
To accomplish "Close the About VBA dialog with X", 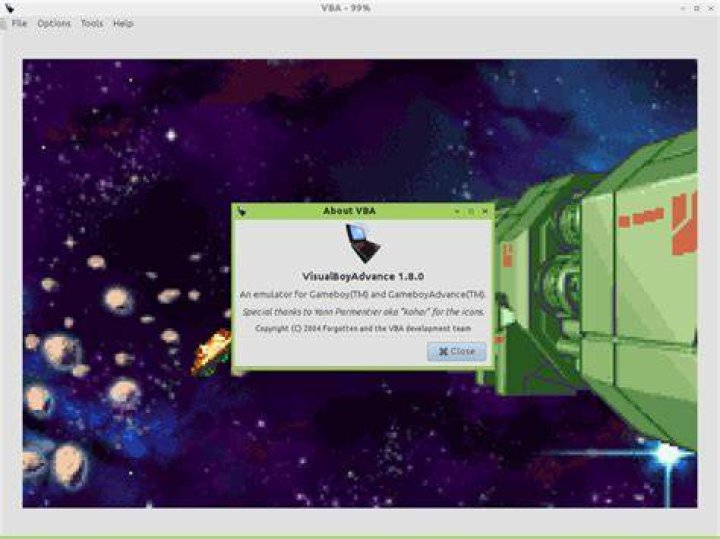I will click(x=485, y=211).
